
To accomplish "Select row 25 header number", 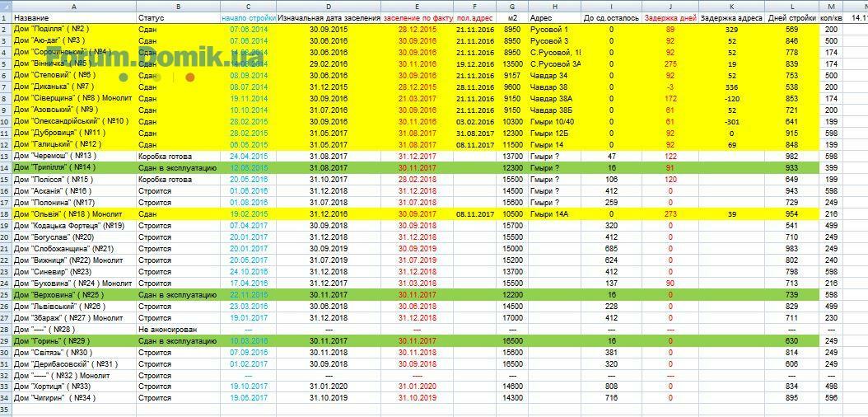I will [6, 294].
